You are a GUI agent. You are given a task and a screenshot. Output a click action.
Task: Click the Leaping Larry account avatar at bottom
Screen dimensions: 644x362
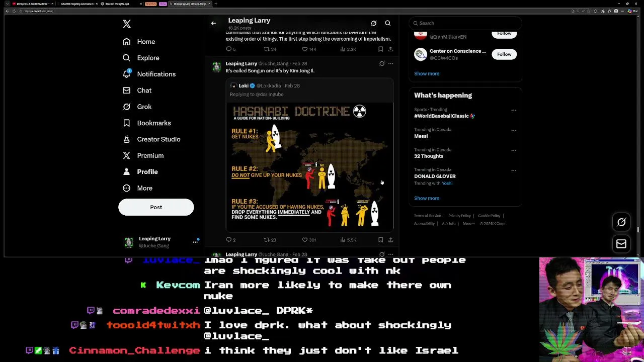pos(129,242)
